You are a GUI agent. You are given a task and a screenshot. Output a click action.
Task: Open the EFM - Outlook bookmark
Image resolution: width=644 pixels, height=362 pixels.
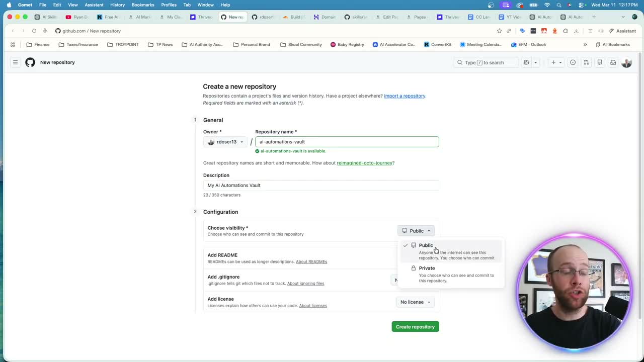(x=528, y=44)
